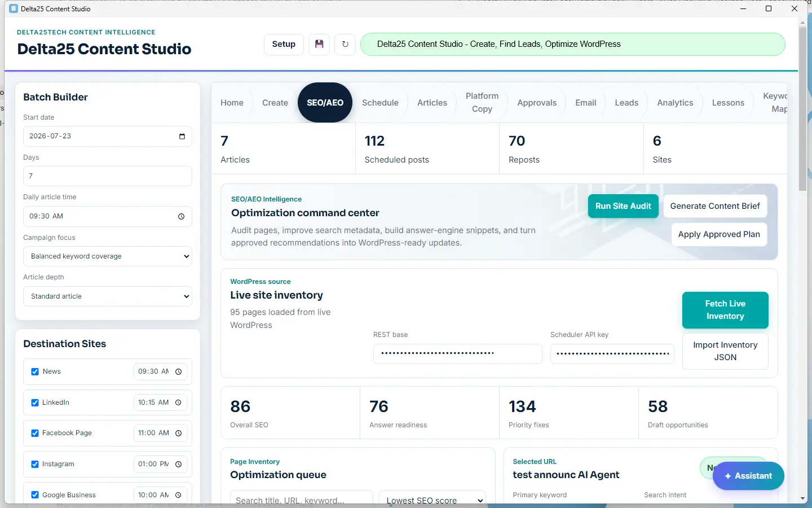Screen dimensions: 812x508
Task: Click the clock icon in the Instagram row
Action: 178,465
